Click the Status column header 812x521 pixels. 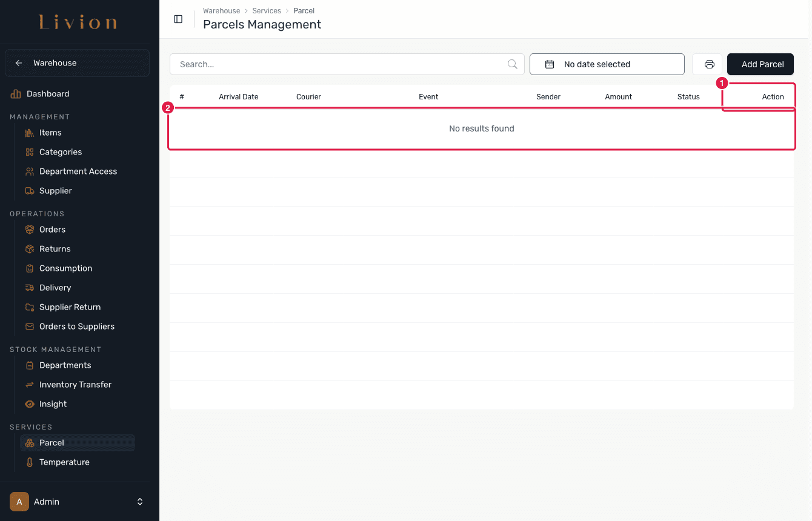(x=688, y=97)
